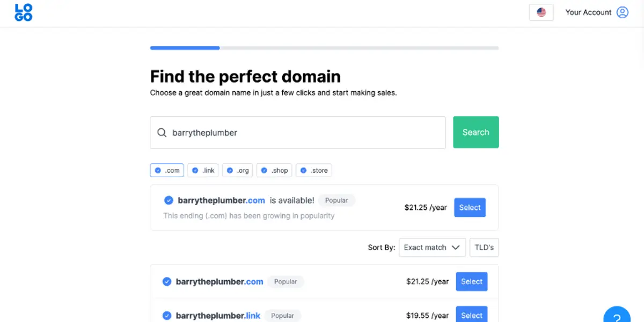Expand the TLD's filter options
This screenshot has width=644, height=322.
[484, 247]
